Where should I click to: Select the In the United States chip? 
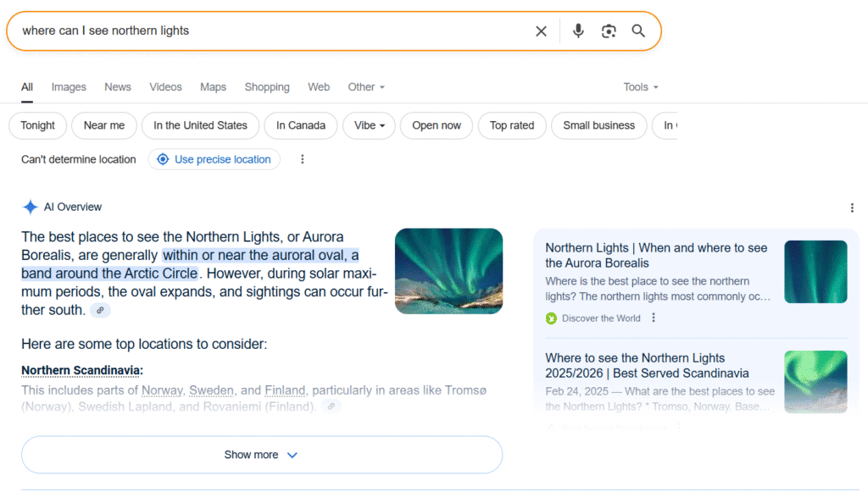click(x=200, y=125)
